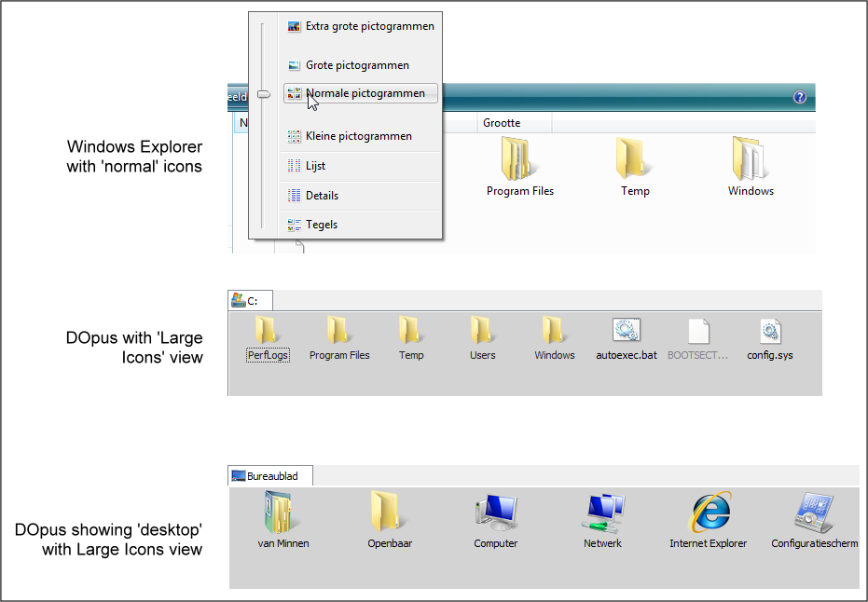Select PerfLogs folder icon in DOpus
Image resolution: width=868 pixels, height=602 pixels.
pos(267,330)
